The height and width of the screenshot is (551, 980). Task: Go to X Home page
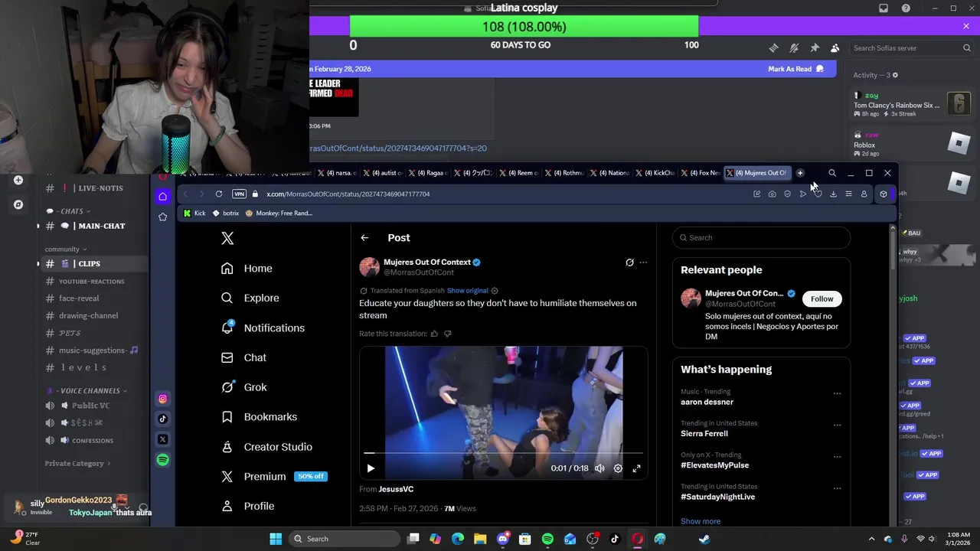click(247, 269)
